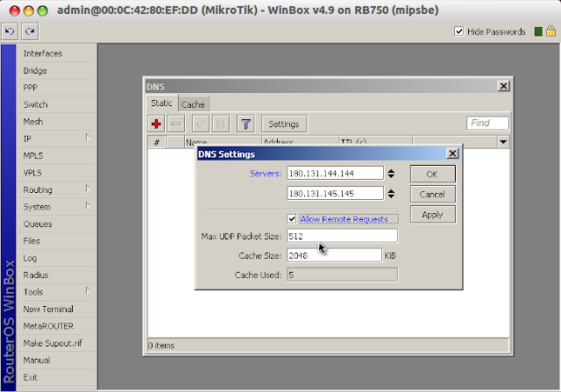561x392 pixels.
Task: Open the Switch menu item
Action: [x=56, y=104]
